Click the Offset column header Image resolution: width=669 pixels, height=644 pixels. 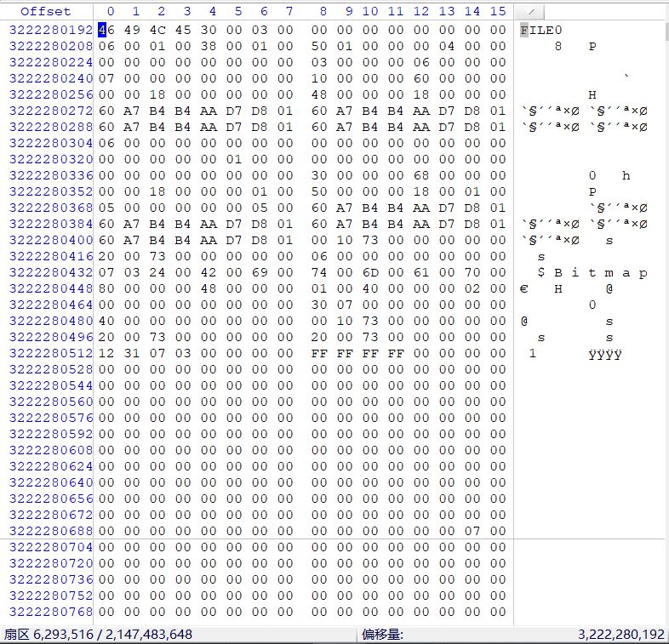tap(46, 12)
